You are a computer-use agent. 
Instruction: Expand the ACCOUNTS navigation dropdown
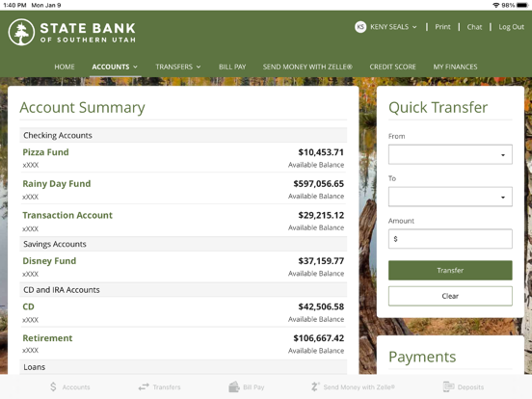point(115,66)
